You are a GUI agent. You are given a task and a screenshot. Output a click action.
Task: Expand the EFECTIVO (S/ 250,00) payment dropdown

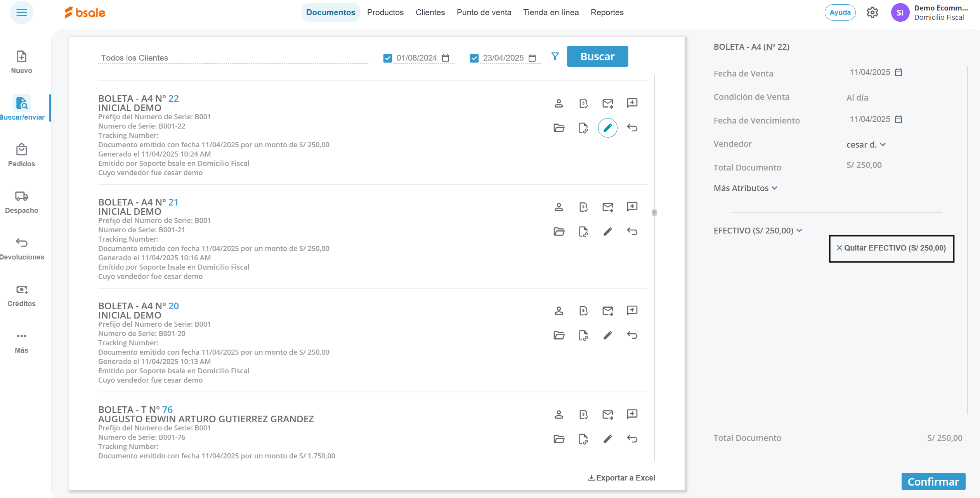click(x=758, y=230)
